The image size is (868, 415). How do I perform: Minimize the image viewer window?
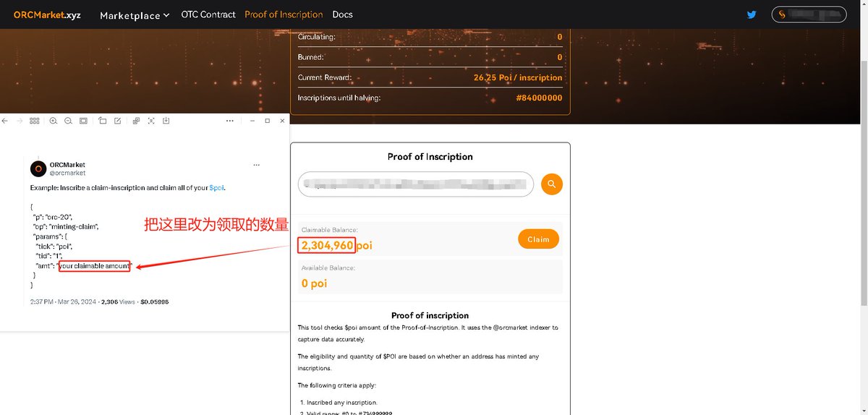tap(252, 121)
